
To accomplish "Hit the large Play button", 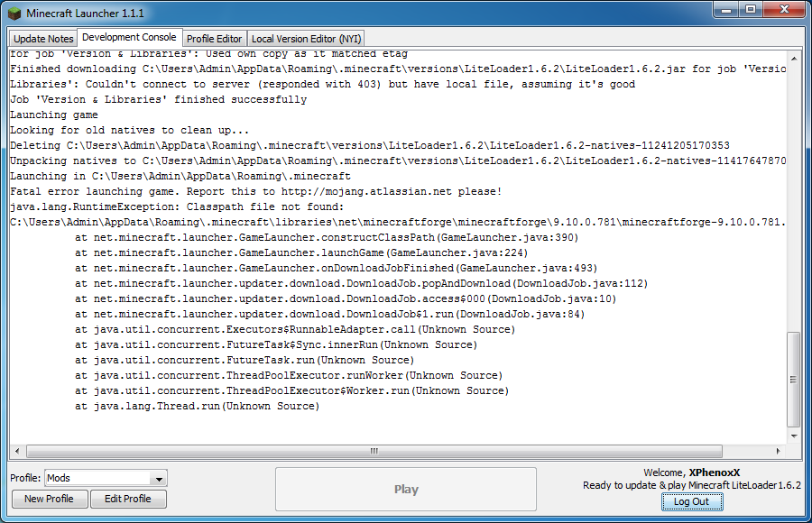I will pos(406,489).
